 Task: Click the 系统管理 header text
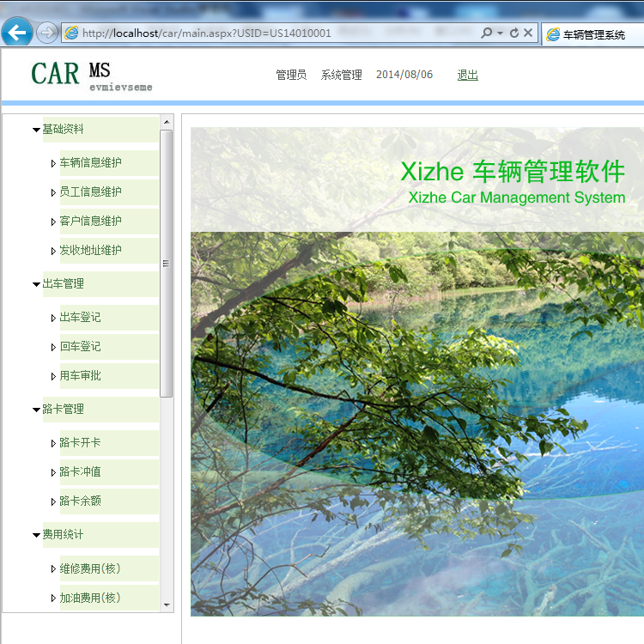tap(341, 75)
